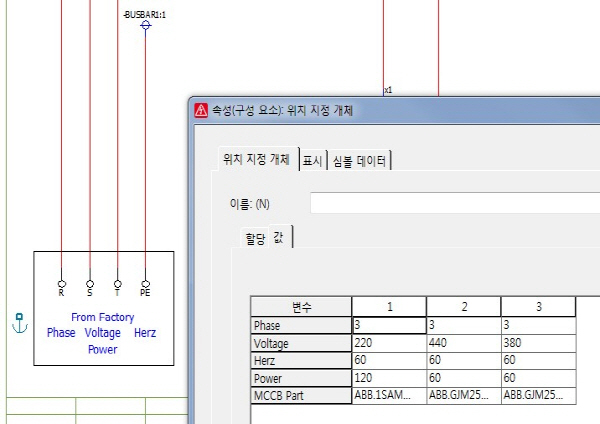Open the 위치 지정 개체 tab
This screenshot has width=600, height=424.
[x=256, y=159]
